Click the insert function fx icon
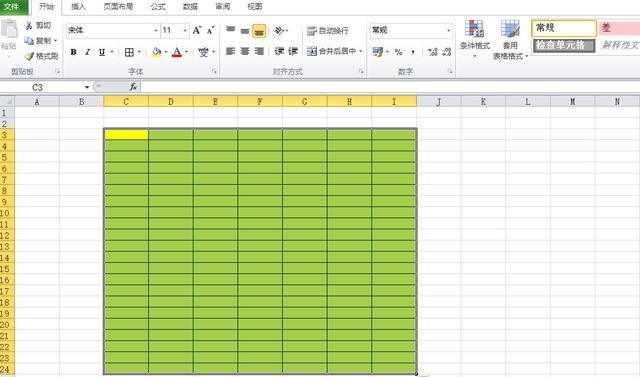Image resolution: width=640 pixels, height=377 pixels. click(x=133, y=87)
